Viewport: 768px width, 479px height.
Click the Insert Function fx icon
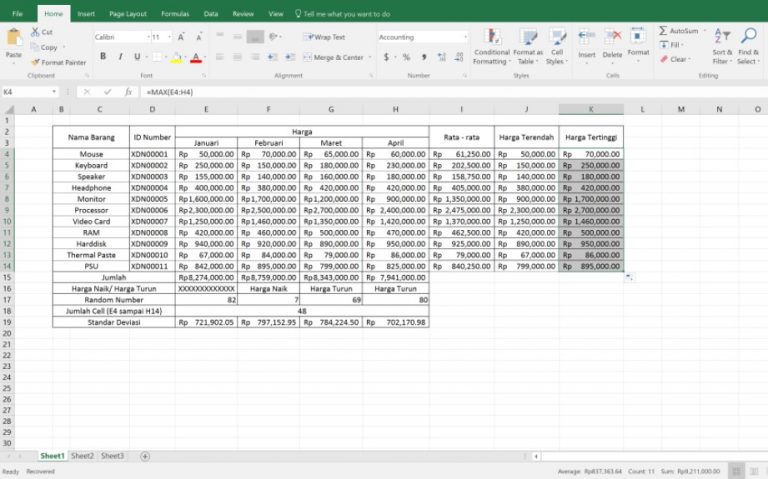coord(128,92)
